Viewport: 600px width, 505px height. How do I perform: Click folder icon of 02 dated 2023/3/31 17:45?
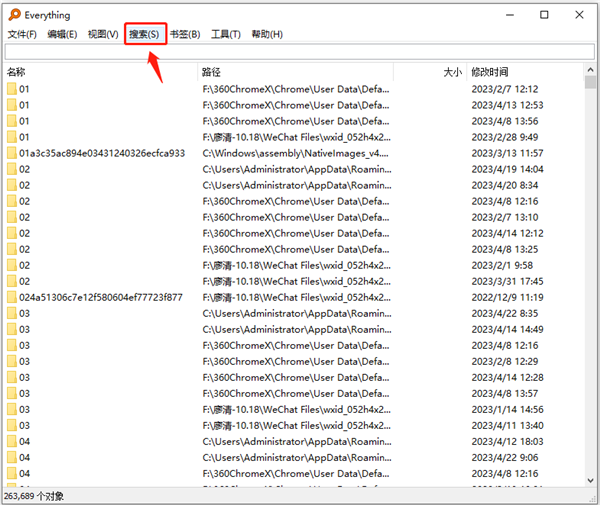pos(12,281)
